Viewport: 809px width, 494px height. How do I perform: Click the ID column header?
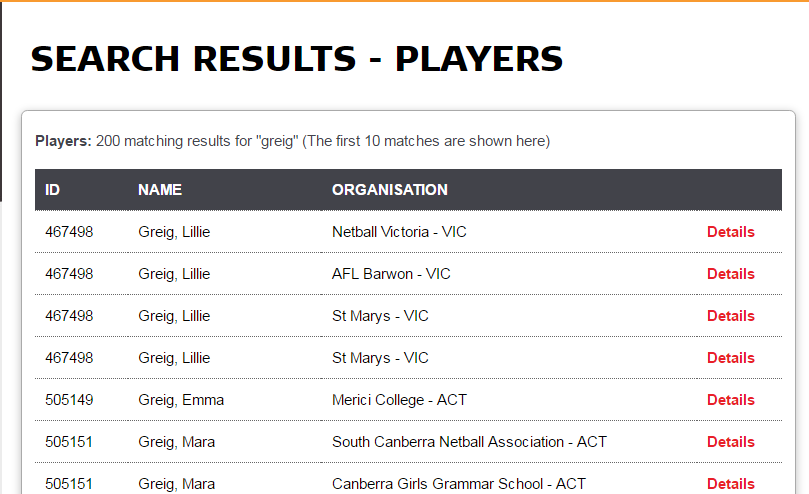tap(52, 190)
